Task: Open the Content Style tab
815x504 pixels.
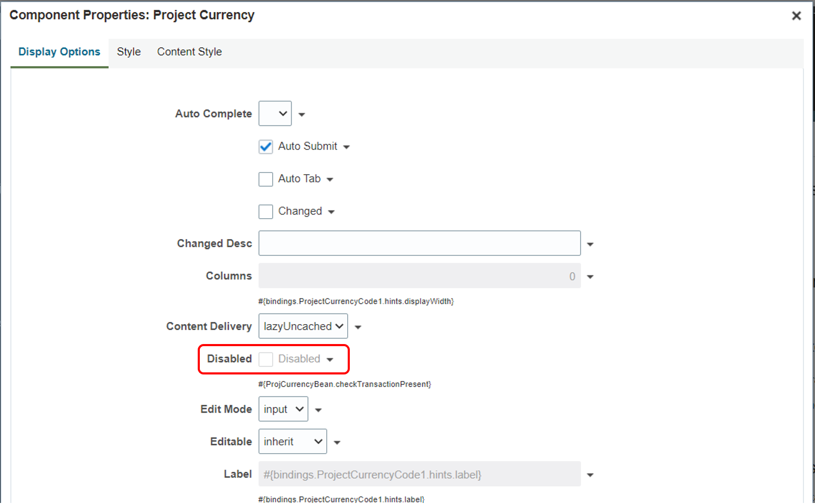Action: [x=189, y=52]
